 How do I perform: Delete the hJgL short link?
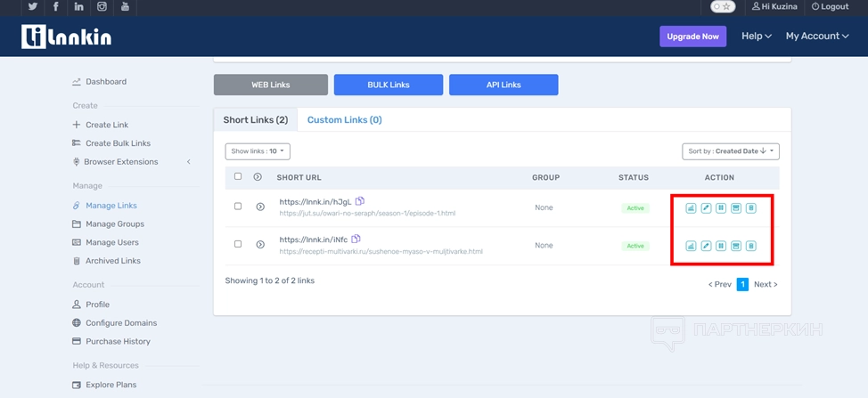pos(750,208)
